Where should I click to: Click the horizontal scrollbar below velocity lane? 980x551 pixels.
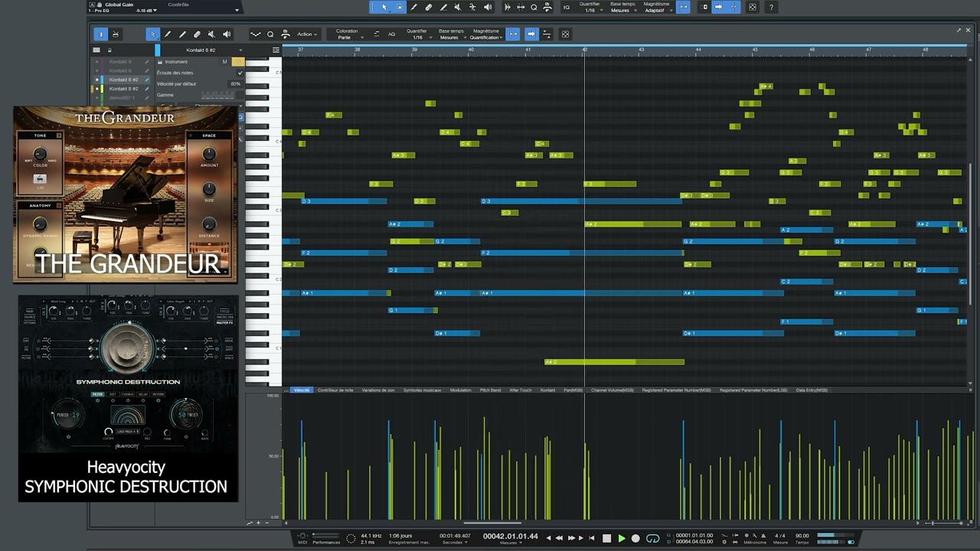tap(493, 523)
